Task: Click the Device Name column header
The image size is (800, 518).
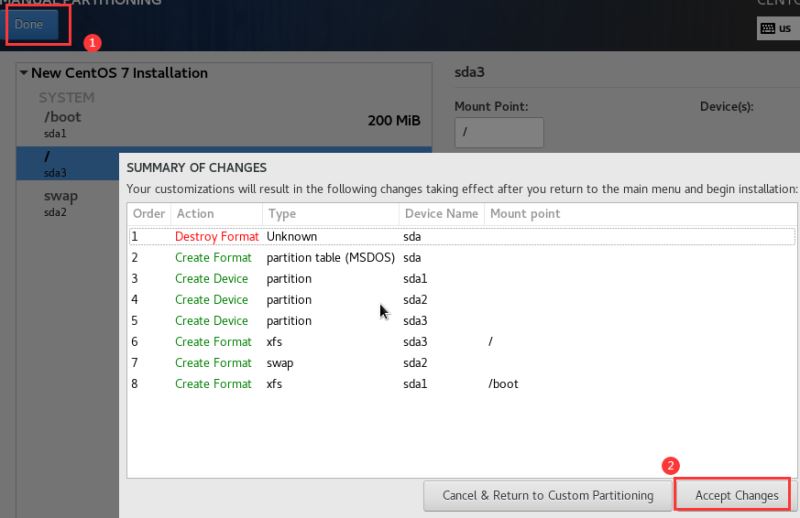Action: [440, 214]
